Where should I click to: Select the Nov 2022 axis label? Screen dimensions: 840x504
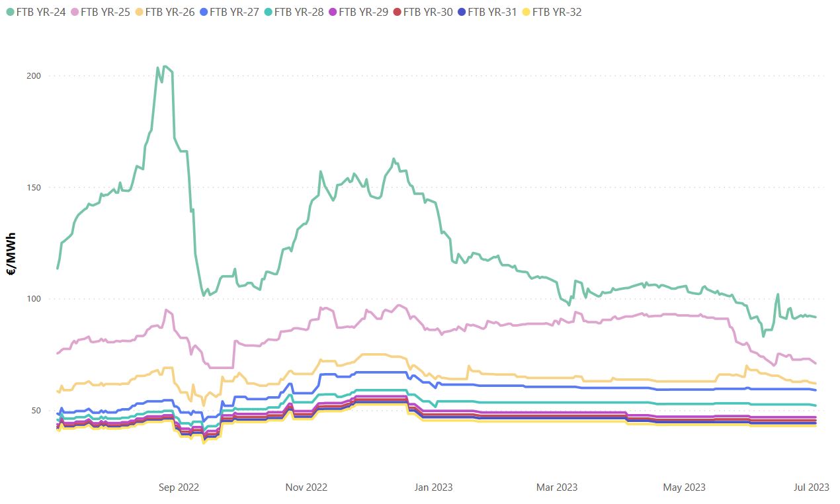coord(306,487)
